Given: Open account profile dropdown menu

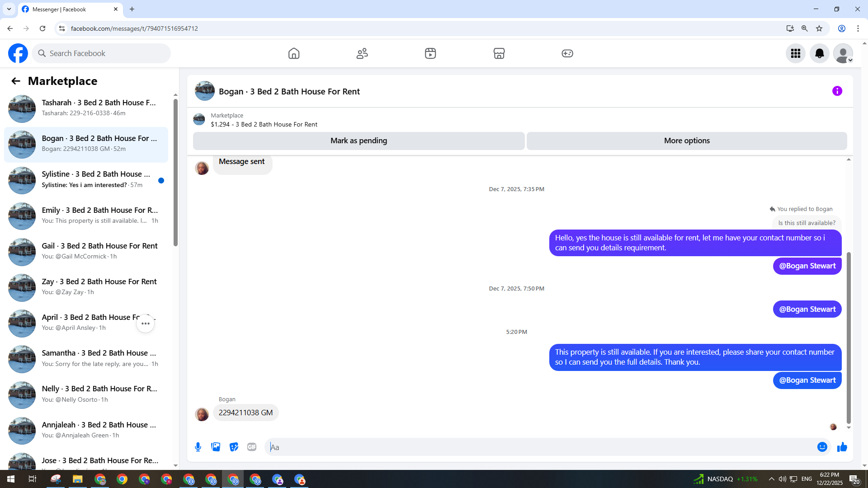Looking at the screenshot, I should click(843, 53).
